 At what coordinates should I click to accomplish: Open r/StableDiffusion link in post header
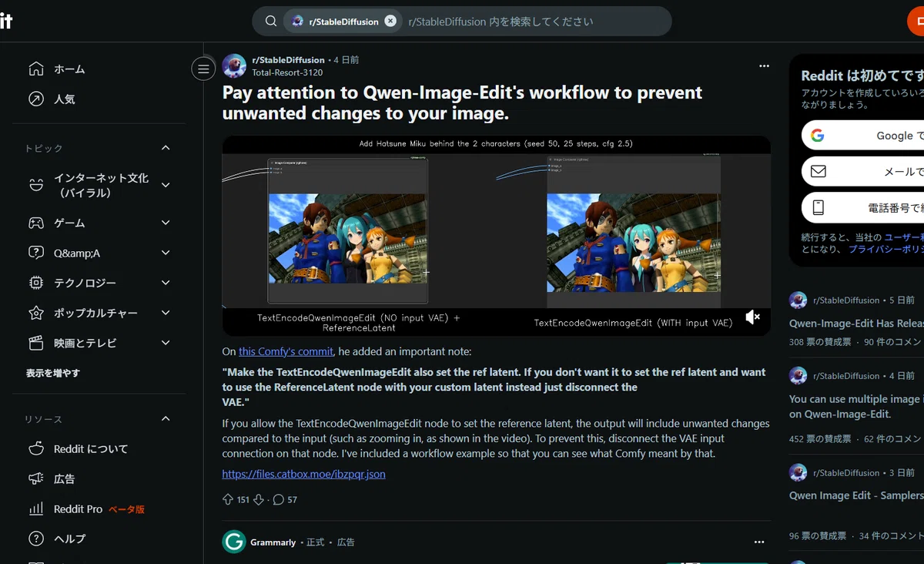(x=289, y=60)
